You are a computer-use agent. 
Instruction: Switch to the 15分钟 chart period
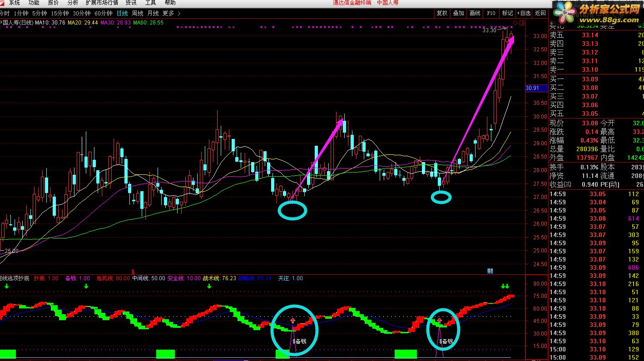tap(60, 13)
